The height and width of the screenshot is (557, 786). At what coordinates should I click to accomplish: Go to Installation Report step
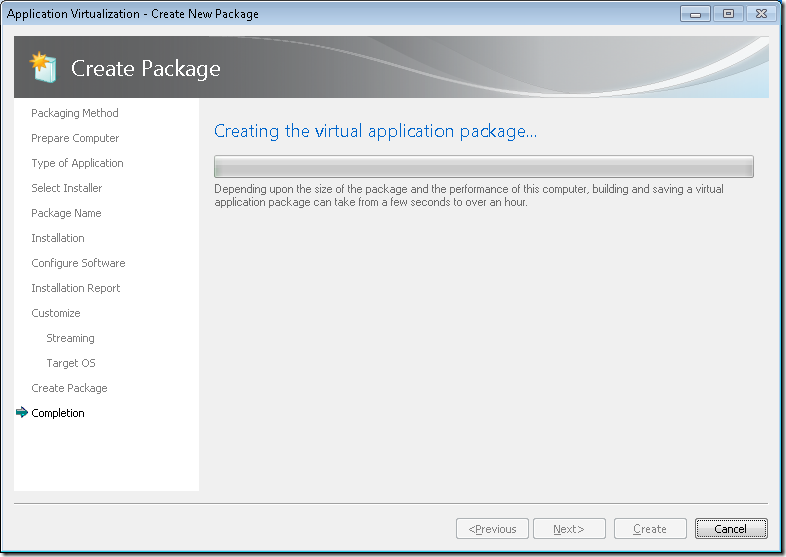76,288
